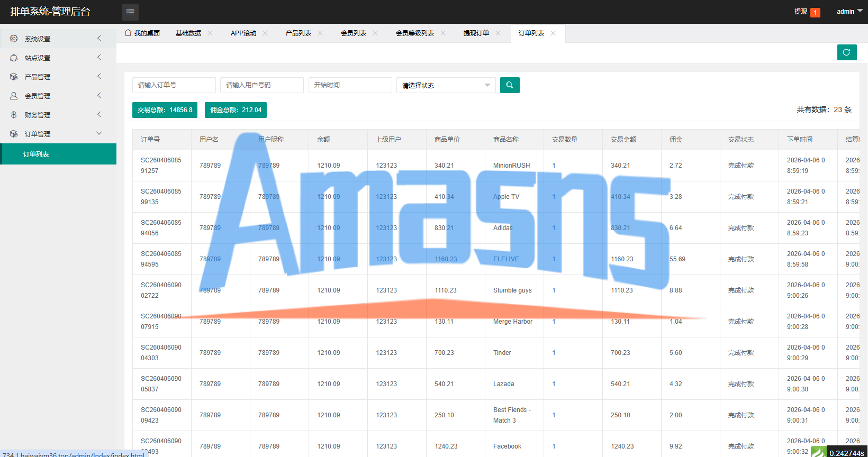Screen dimensions: 868x457
Task: Open the admin user dropdown
Action: 849,12
